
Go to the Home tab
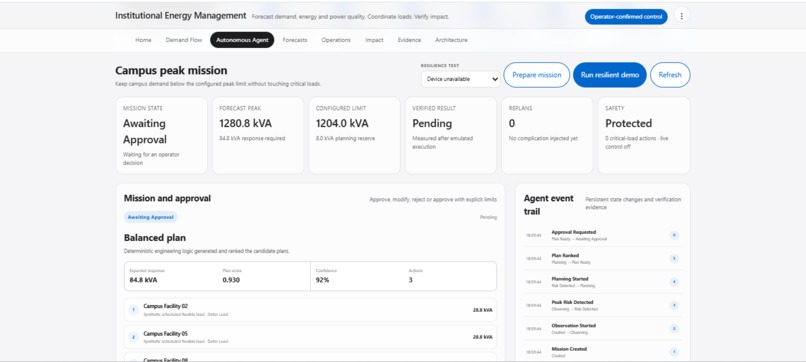click(x=143, y=40)
